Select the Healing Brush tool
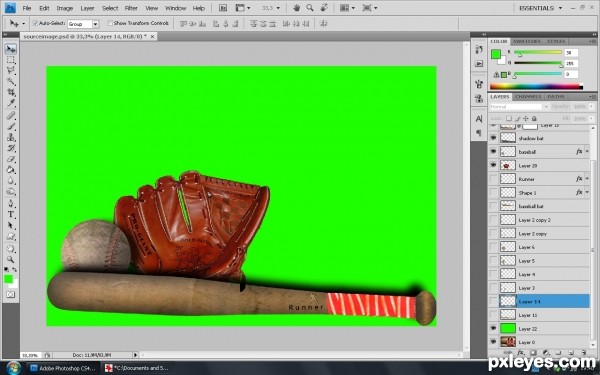600x375 pixels. (x=11, y=116)
